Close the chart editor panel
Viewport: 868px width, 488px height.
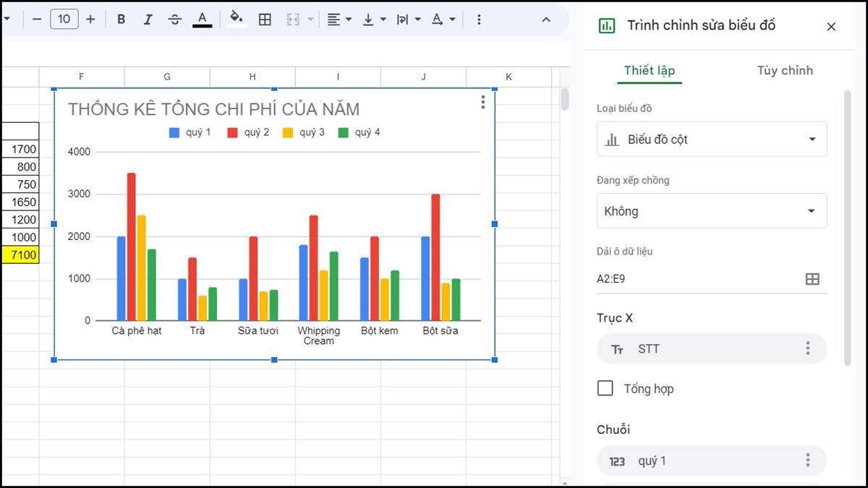[831, 26]
